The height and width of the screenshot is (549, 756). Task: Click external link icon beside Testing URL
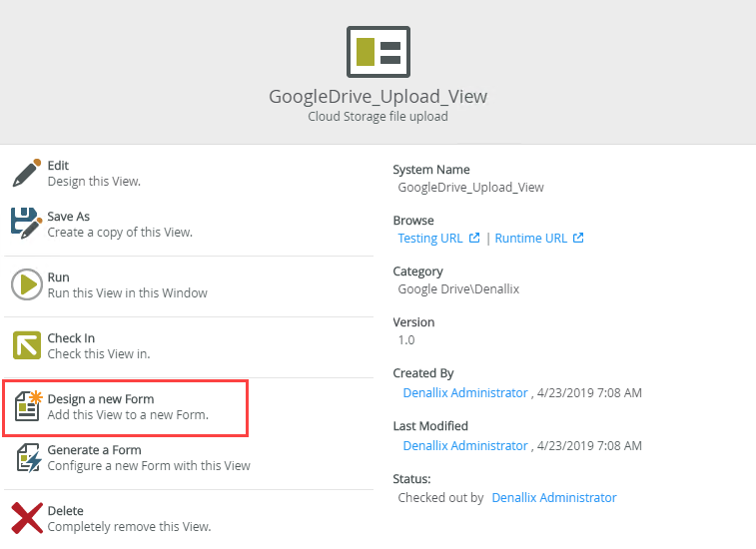474,238
